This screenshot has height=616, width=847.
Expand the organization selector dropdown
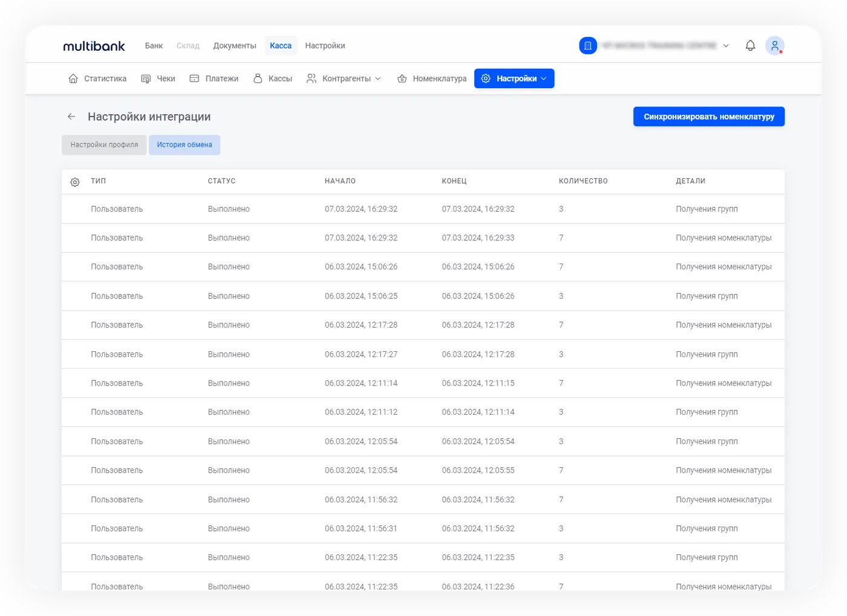click(726, 46)
